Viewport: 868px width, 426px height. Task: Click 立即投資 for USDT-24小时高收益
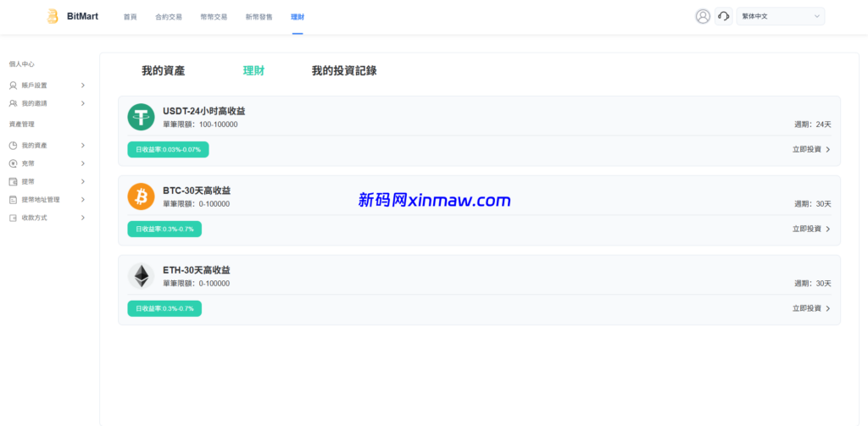[811, 149]
